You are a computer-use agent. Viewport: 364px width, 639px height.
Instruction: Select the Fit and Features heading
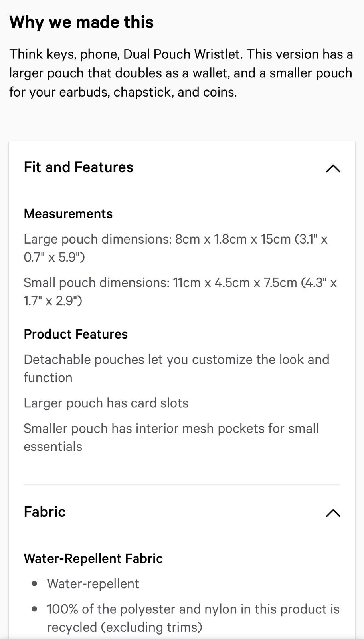(78, 167)
